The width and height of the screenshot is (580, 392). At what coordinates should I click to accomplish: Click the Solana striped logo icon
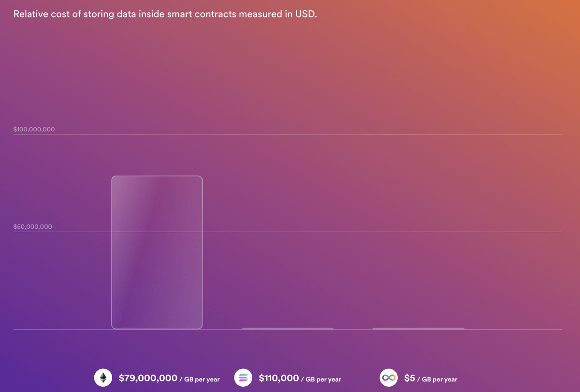click(243, 378)
